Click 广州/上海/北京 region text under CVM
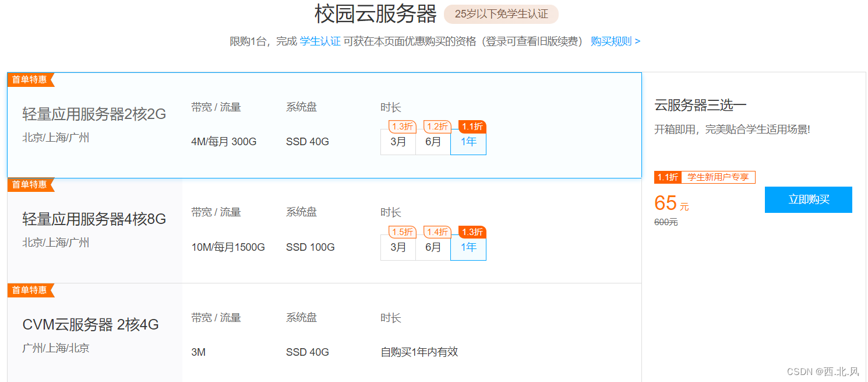 point(56,348)
